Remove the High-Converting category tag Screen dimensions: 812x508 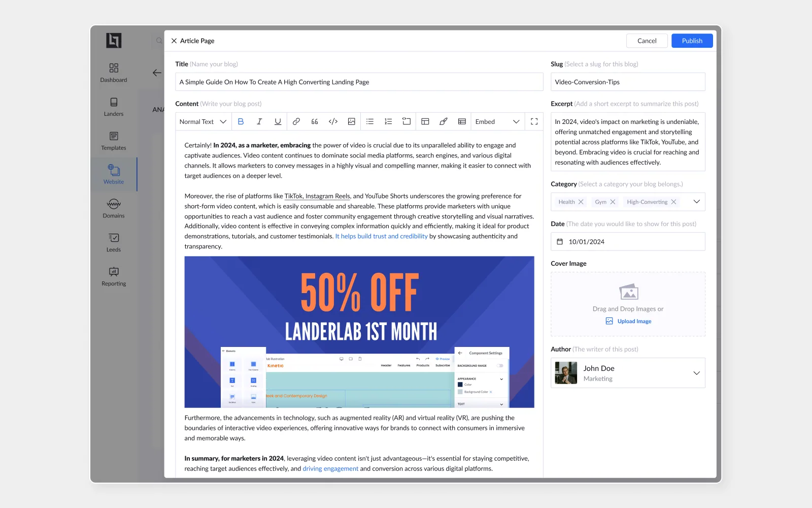click(673, 202)
